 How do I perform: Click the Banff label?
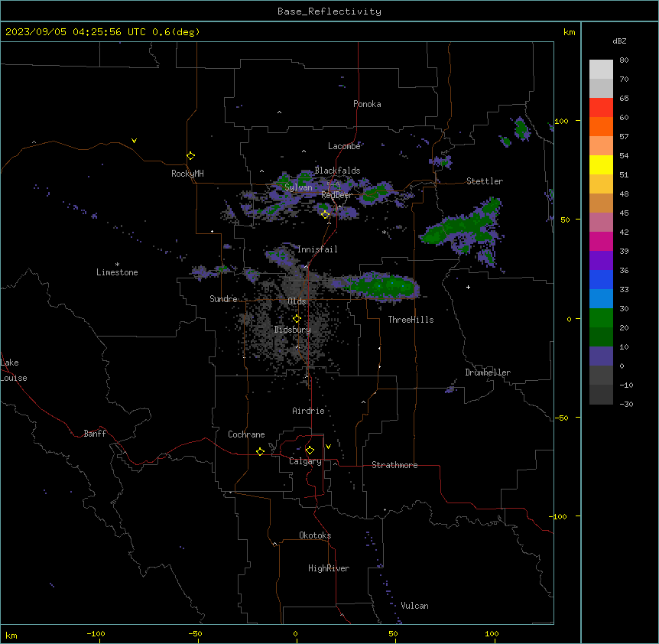pos(95,434)
